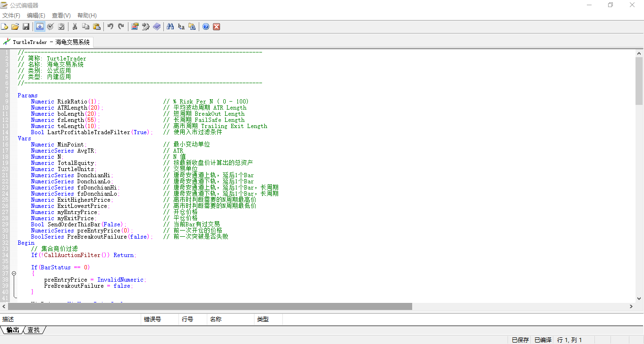Click the vertical scrollbar thumb
Image resolution: width=644 pixels, height=344 pixels.
tap(639, 81)
